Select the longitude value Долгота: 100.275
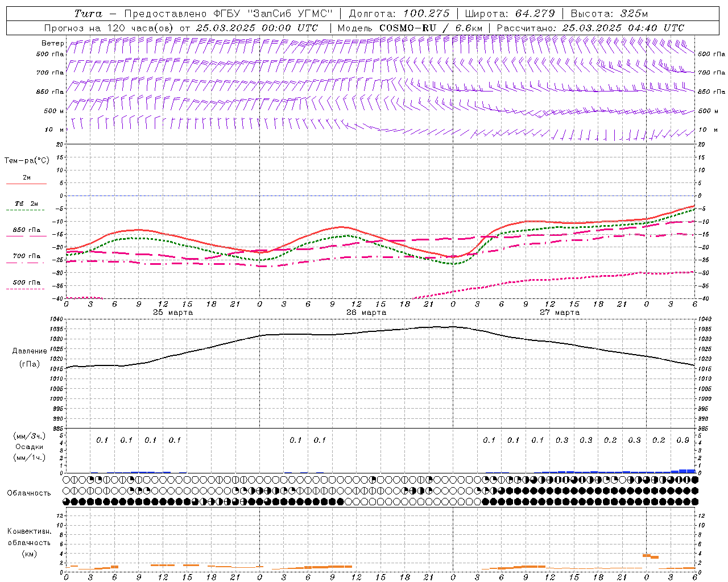Screen dimensions: 728x582 399,14
